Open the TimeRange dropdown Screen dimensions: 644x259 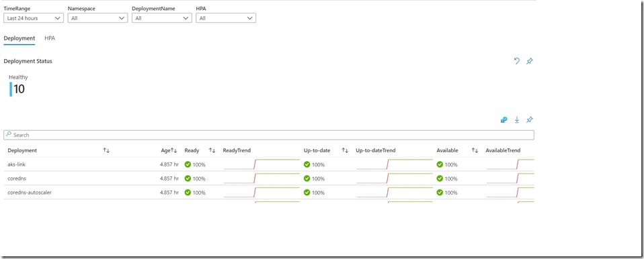point(34,18)
